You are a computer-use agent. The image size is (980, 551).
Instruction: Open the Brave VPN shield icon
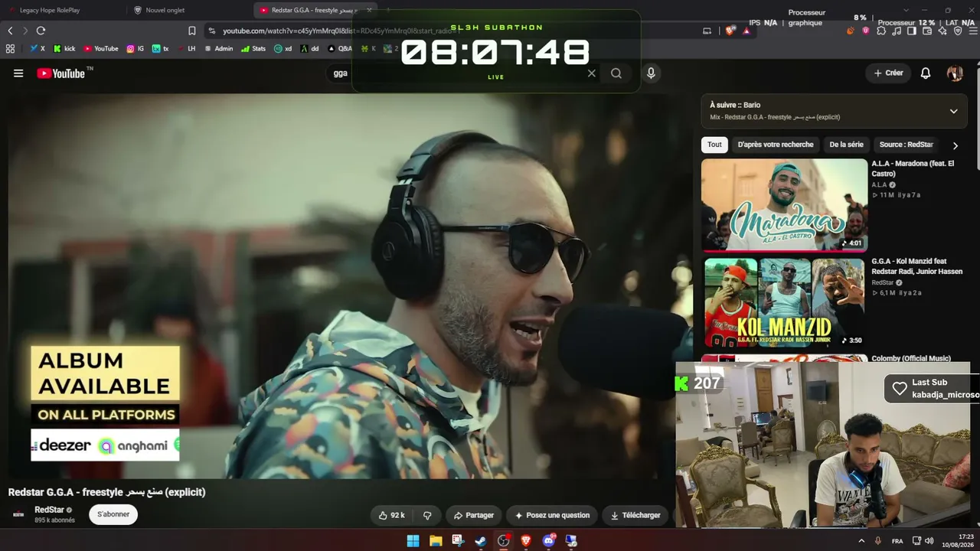pyautogui.click(x=958, y=31)
